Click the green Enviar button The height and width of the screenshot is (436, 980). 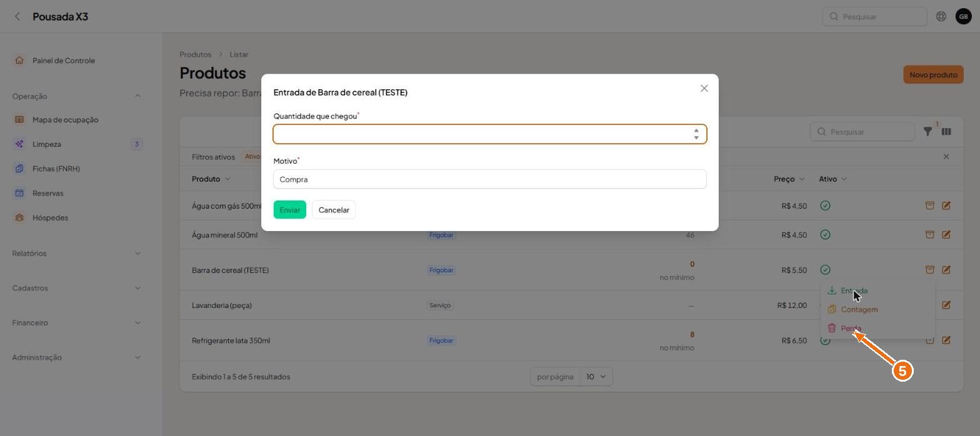click(289, 210)
